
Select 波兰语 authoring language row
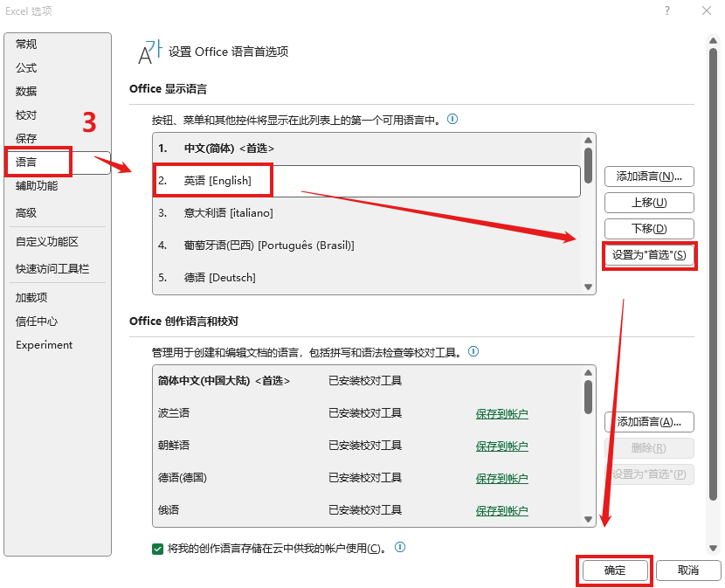[367, 413]
